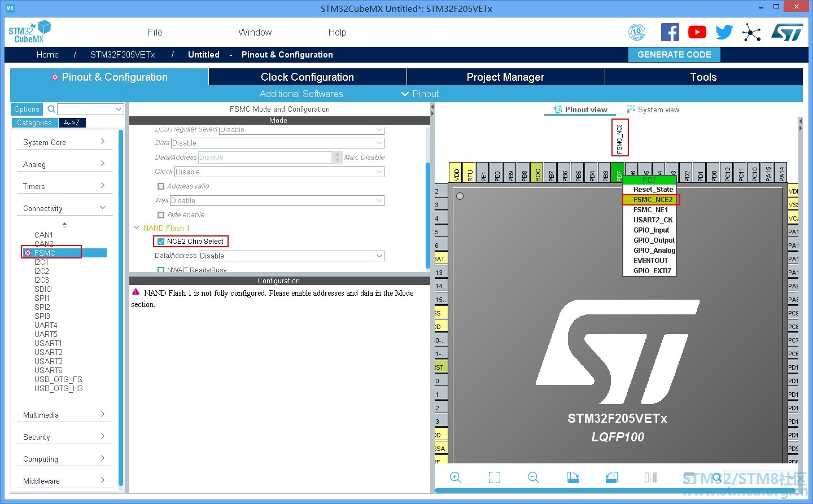813x504 pixels.
Task: Toggle the Address valid checkbox
Action: pos(161,186)
